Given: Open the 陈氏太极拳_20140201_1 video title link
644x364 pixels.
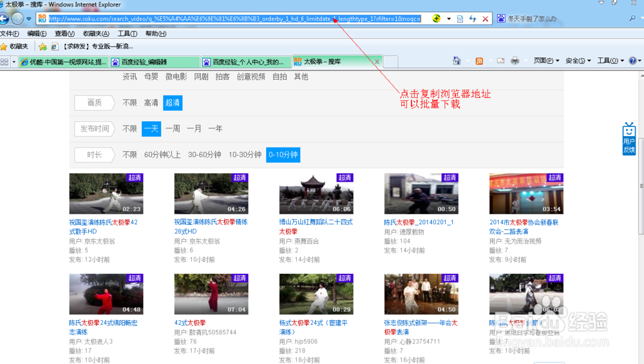Looking at the screenshot, I should tap(419, 222).
